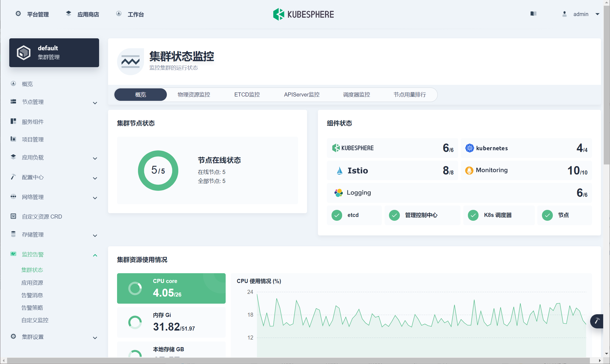Viewport: 610px width, 364px height.
Task: Open the 告警策略 sidebar link
Action: (x=32, y=308)
